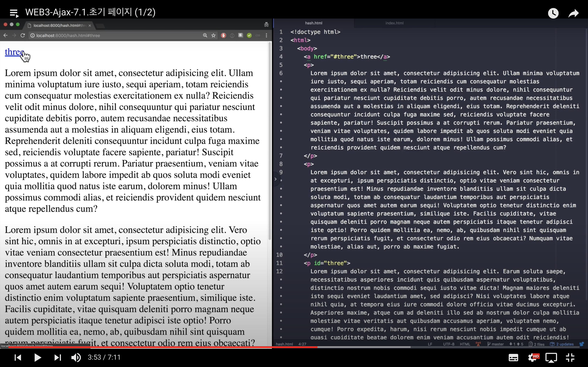Toggle subtitles with the captions button
The image size is (588, 367).
513,357
